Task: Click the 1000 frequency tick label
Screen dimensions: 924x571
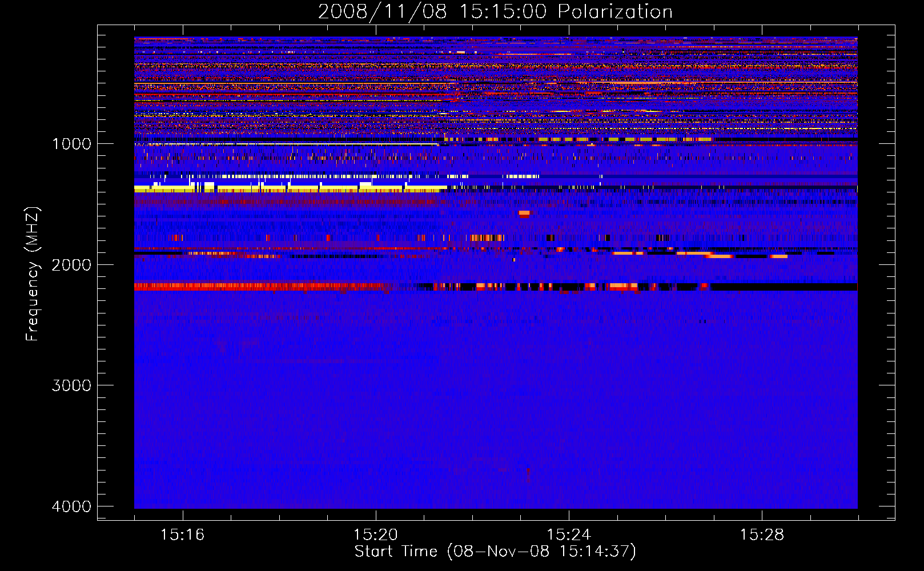Action: [x=71, y=143]
